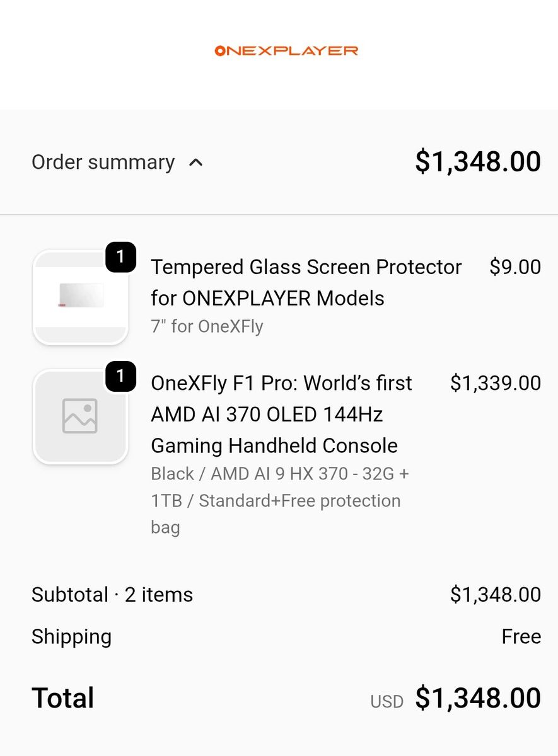Image resolution: width=558 pixels, height=756 pixels.
Task: Click the USD currency label
Action: 387,701
